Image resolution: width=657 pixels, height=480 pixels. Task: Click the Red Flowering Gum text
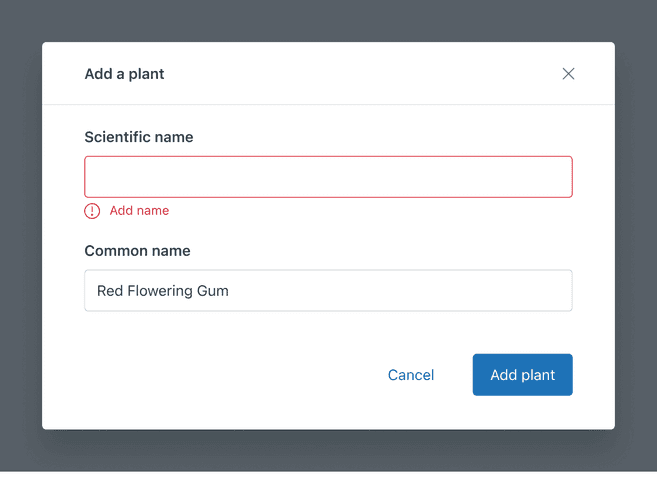(163, 291)
